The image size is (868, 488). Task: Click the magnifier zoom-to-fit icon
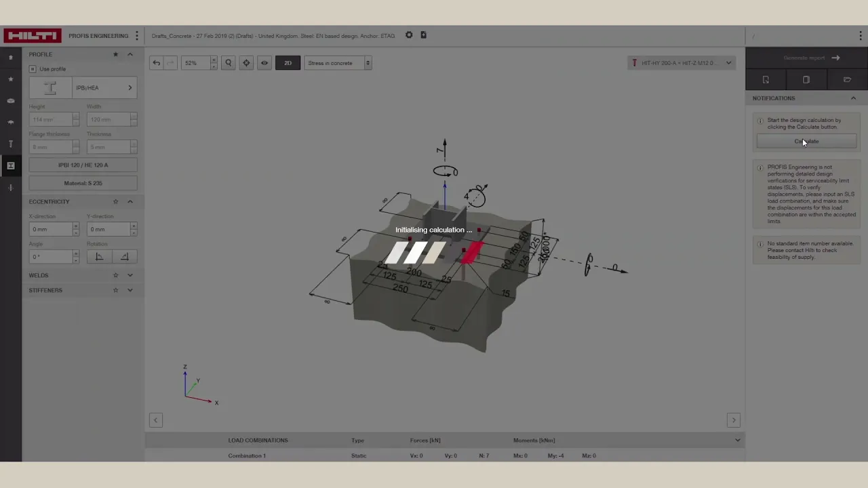229,63
